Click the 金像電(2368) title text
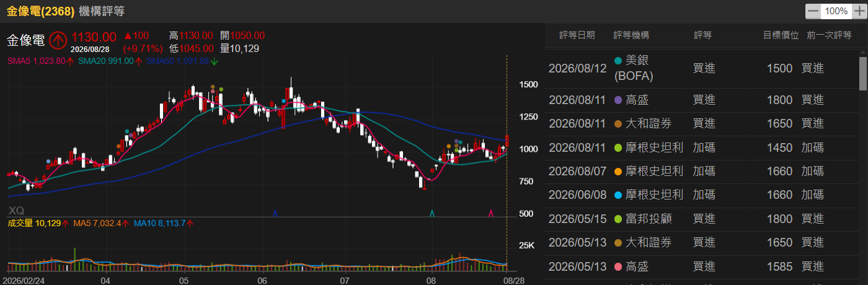Screen dimensions: 868x285 point(41,11)
